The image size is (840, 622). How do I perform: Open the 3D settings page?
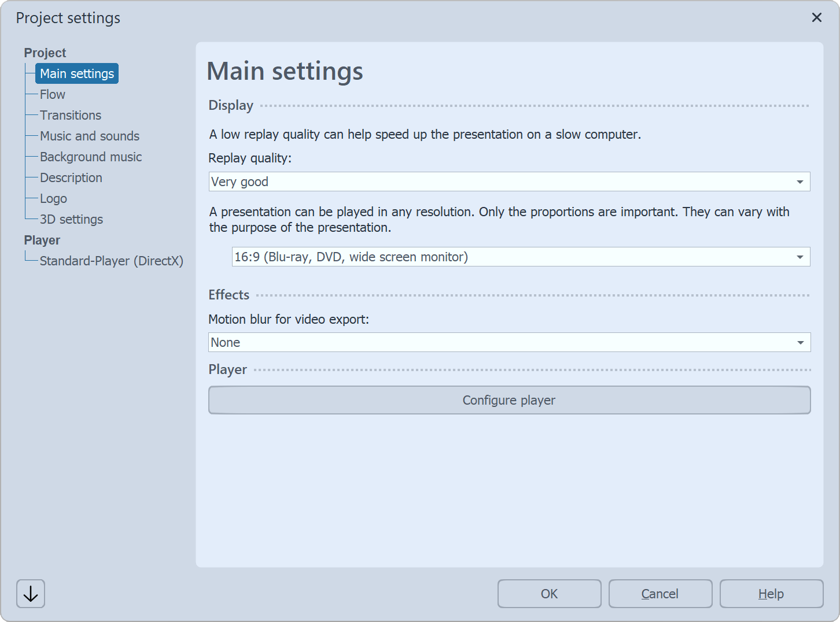[x=71, y=219]
